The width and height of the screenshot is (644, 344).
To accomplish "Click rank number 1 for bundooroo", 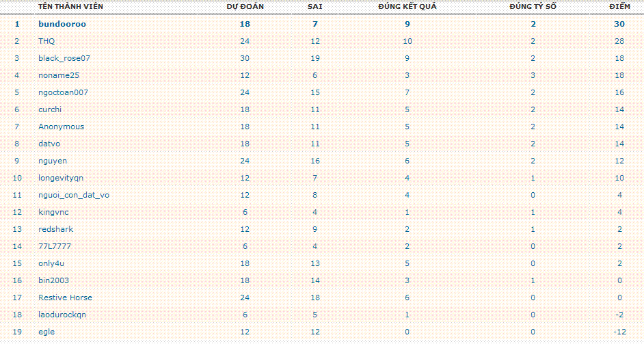I will (x=17, y=24).
